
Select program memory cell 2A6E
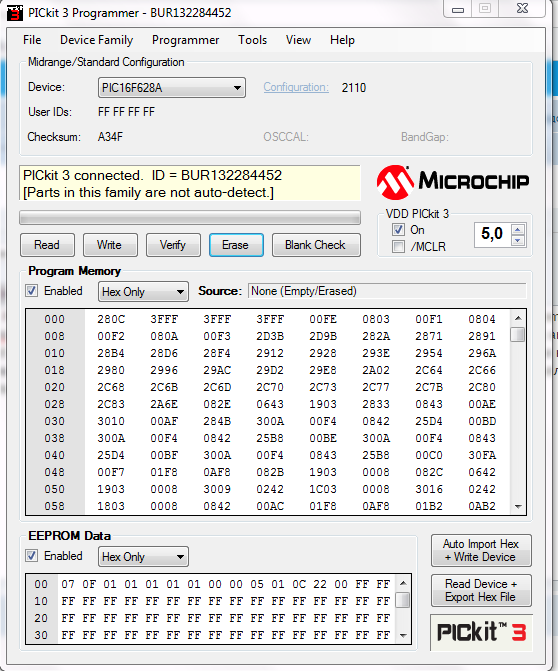tap(164, 404)
